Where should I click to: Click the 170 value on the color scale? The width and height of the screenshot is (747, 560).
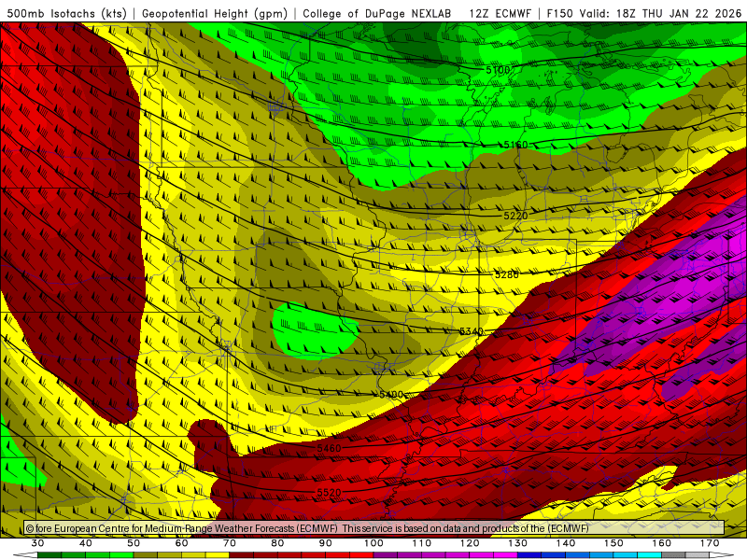(710, 543)
